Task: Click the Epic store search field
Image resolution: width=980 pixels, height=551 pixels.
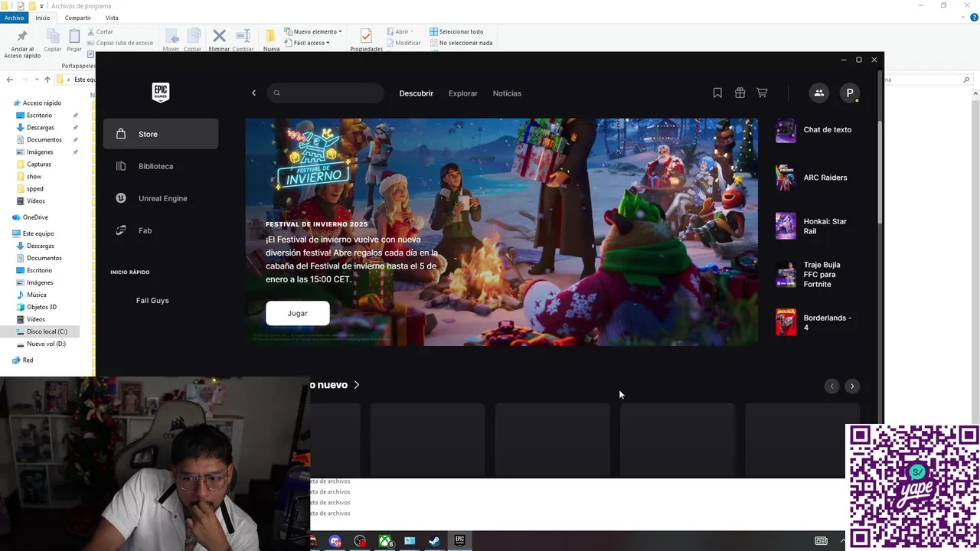Action: pos(325,93)
